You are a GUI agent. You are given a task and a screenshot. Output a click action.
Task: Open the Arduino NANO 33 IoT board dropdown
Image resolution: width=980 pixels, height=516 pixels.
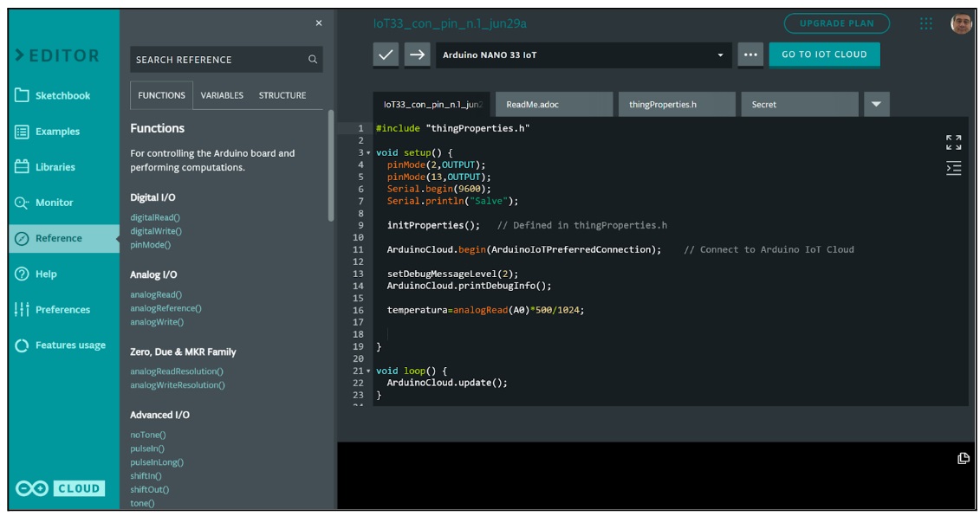pyautogui.click(x=584, y=55)
